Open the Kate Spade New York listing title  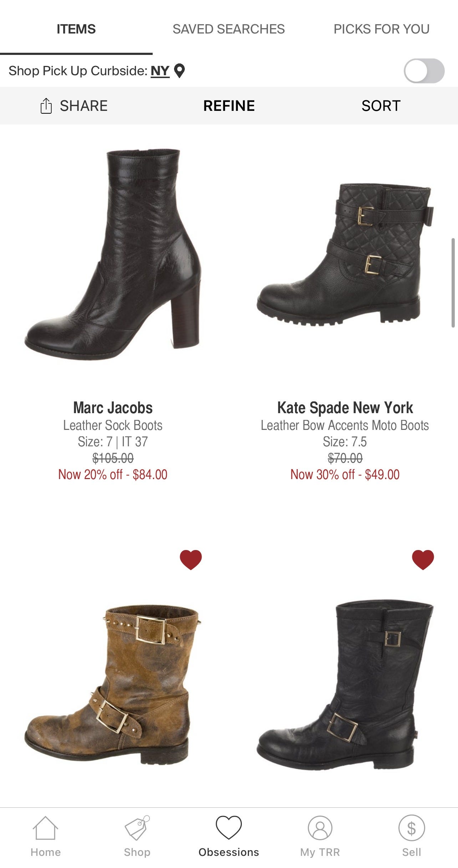click(x=345, y=408)
